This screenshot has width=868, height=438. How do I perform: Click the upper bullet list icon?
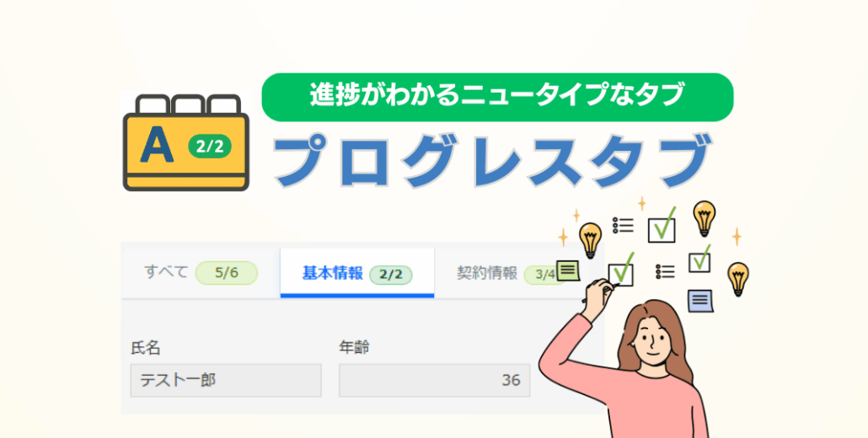click(x=623, y=225)
